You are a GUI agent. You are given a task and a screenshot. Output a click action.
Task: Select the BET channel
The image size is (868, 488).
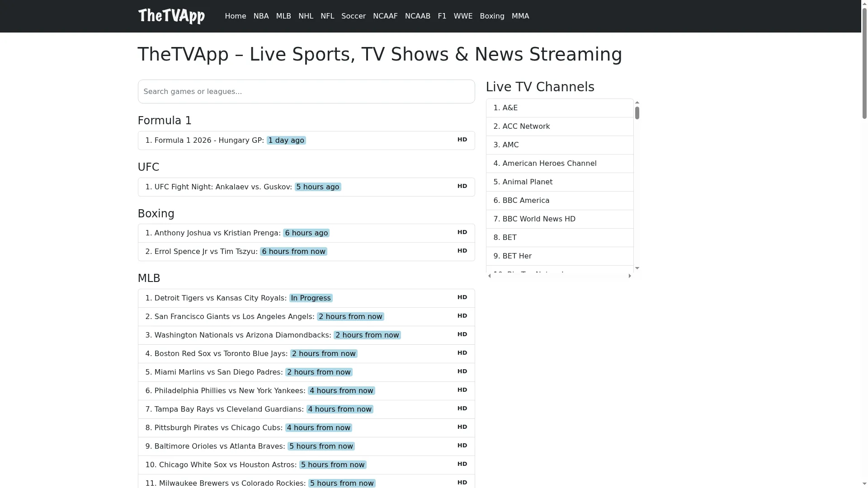click(560, 238)
